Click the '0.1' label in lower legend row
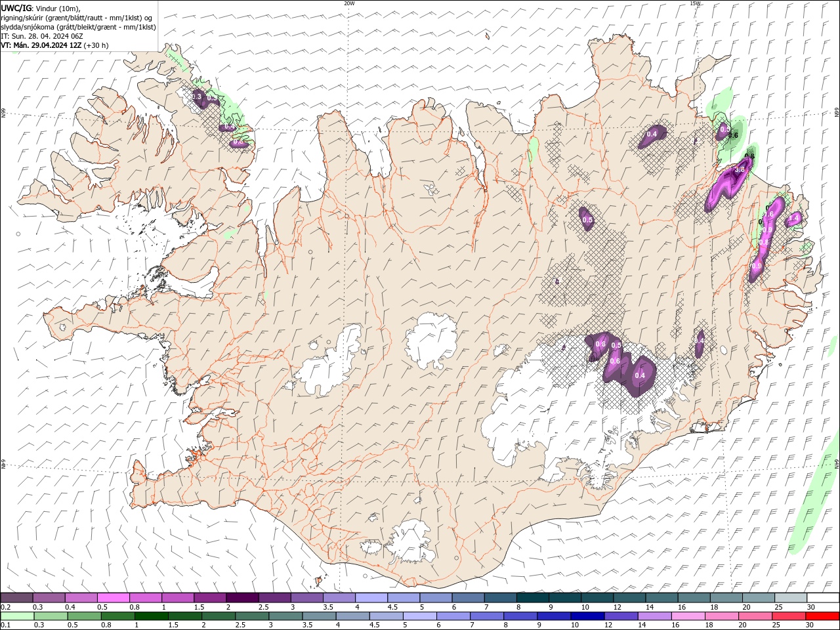The width and height of the screenshot is (840, 630). coord(5,625)
